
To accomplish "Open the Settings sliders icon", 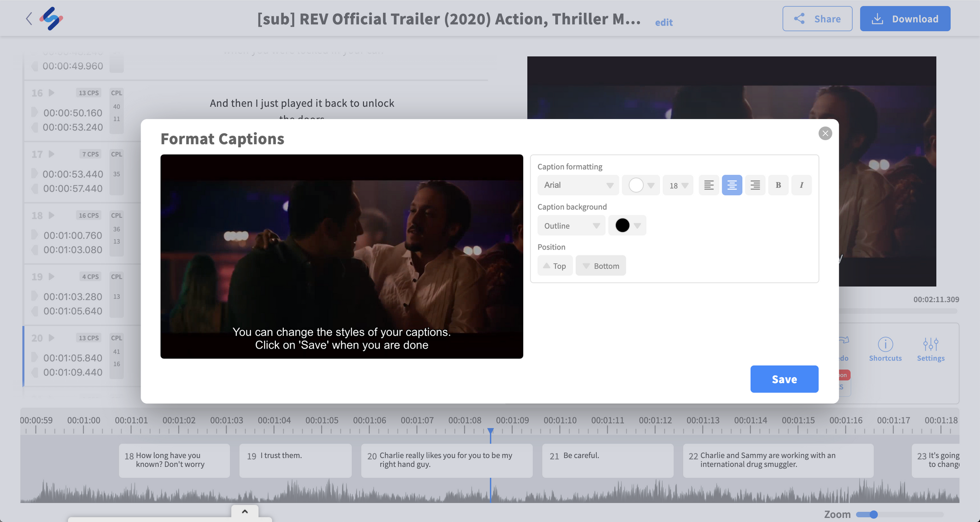I will click(x=931, y=345).
